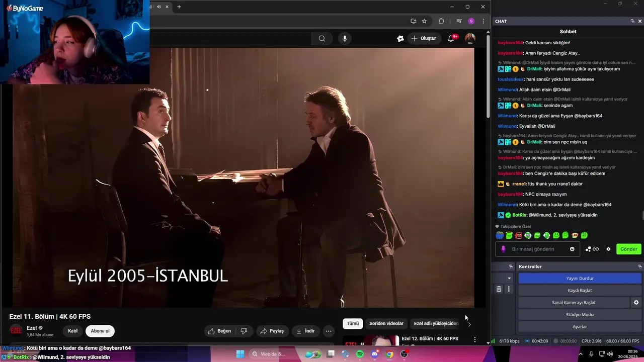Send chat message with Gönder

(x=628, y=249)
